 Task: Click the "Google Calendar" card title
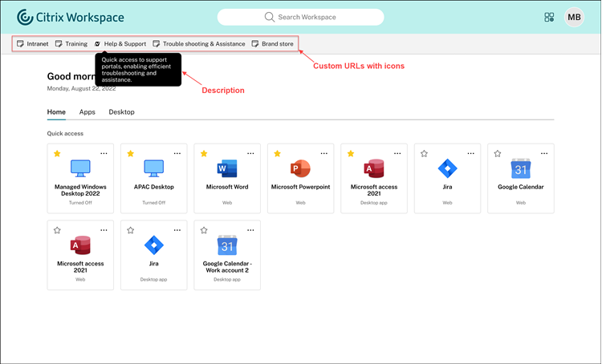(521, 187)
